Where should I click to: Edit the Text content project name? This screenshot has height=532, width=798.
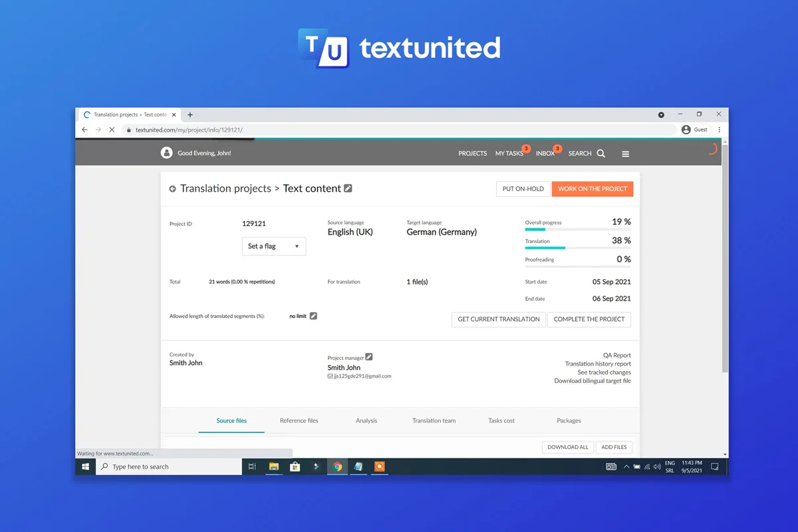click(x=348, y=188)
